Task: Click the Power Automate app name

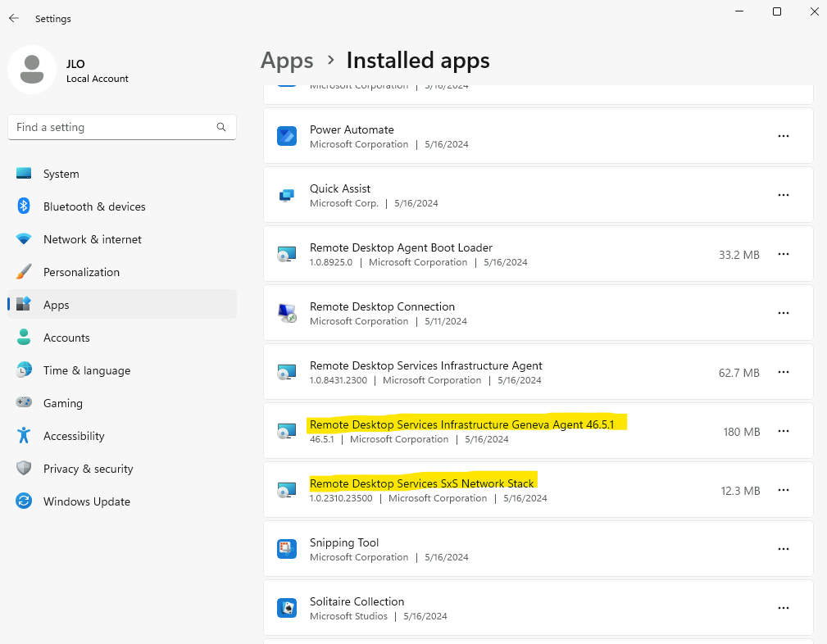Action: click(x=352, y=129)
